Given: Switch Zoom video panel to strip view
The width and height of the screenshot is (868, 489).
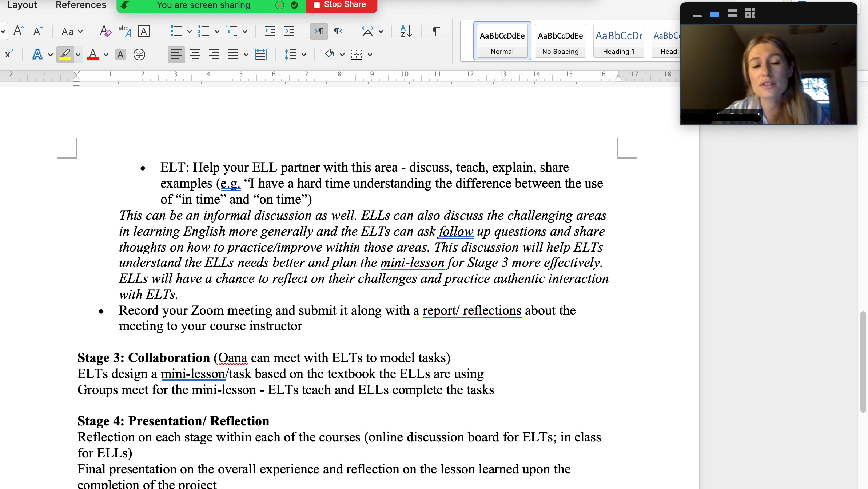Looking at the screenshot, I should coord(732,14).
